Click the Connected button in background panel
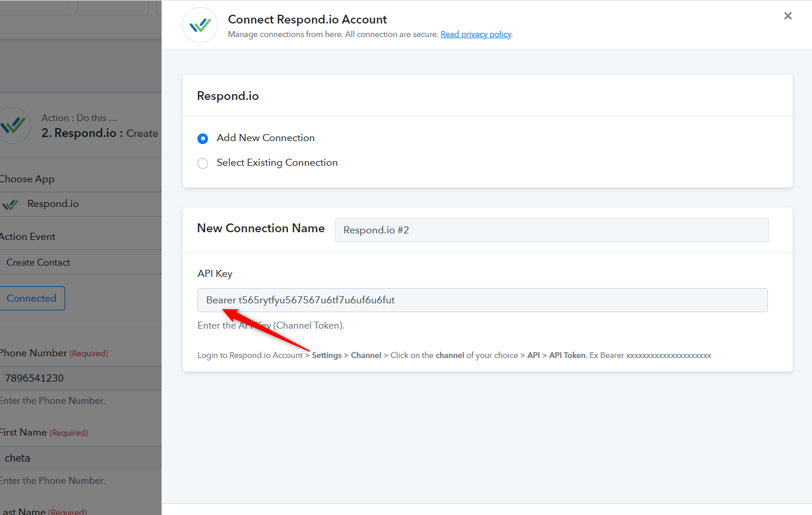Viewport: 812px width, 515px height. coord(32,298)
